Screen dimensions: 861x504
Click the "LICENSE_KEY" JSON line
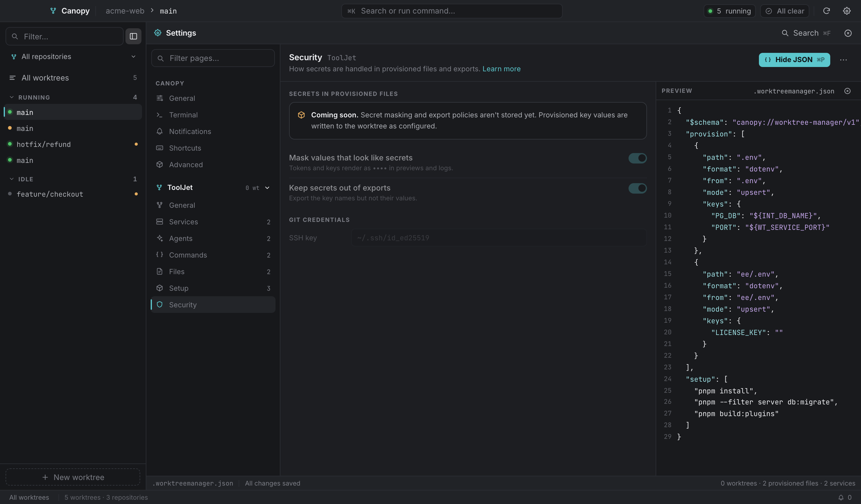coord(747,332)
